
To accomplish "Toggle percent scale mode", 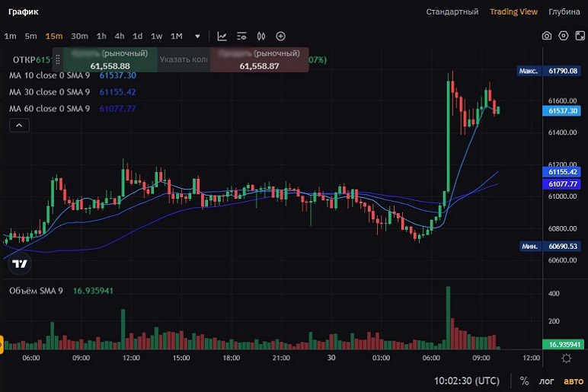I will click(524, 381).
